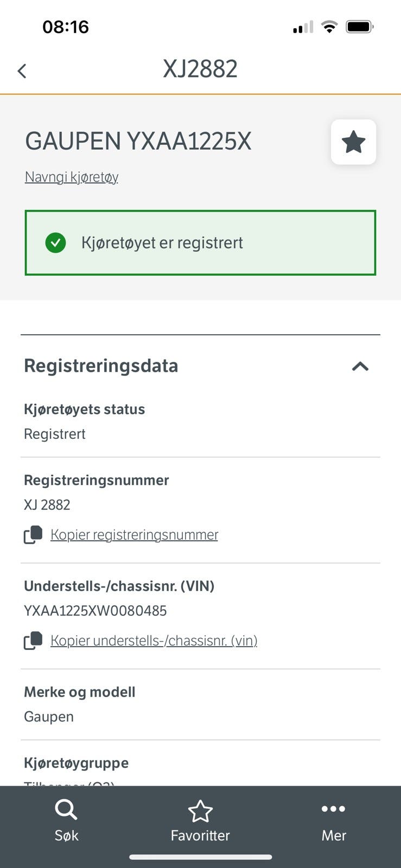Click the copy icon beside registreringsnummer
Viewport: 401px width, 868px height.
(33, 535)
